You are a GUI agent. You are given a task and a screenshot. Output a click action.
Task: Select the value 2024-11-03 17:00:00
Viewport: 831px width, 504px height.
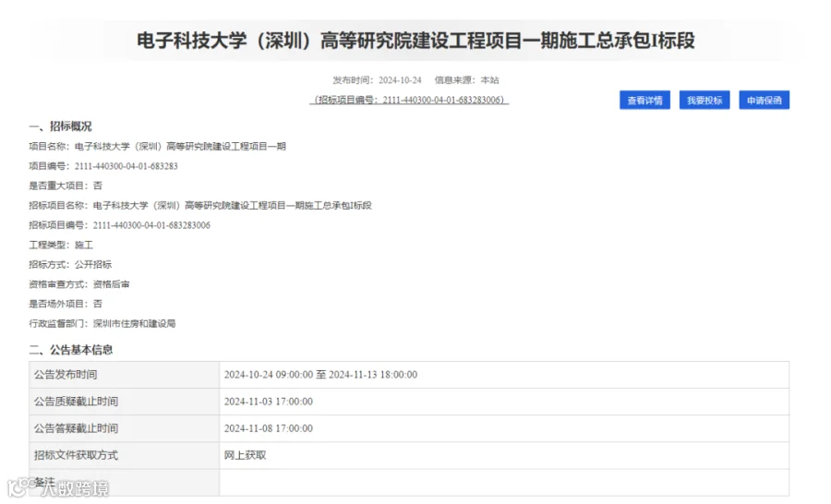pyautogui.click(x=268, y=402)
